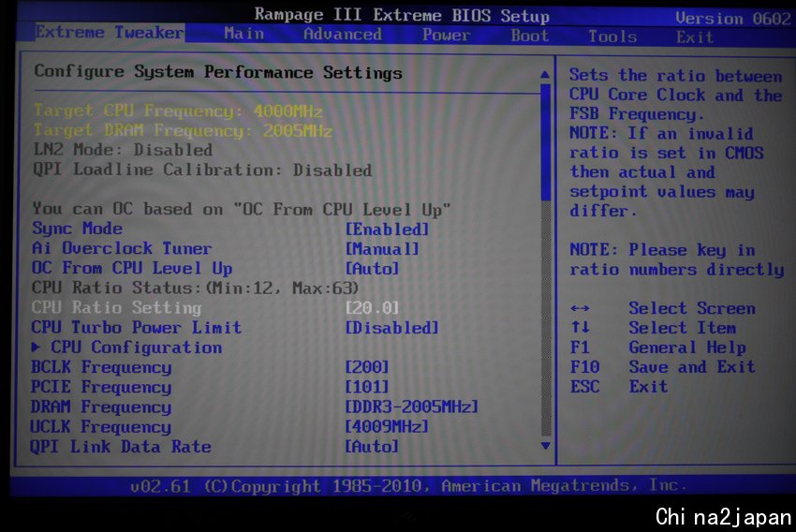Select DRAM Frequency label
This screenshot has width=796, height=532.
coord(100,407)
